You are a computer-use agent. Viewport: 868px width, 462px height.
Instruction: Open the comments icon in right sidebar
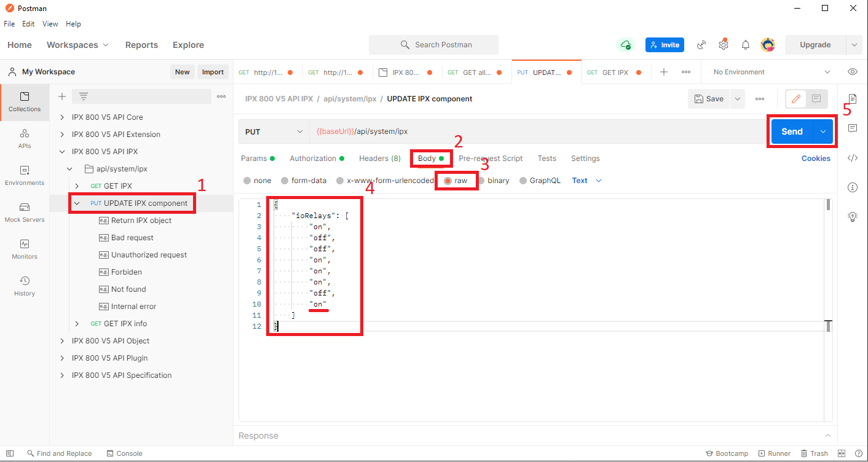coord(853,128)
